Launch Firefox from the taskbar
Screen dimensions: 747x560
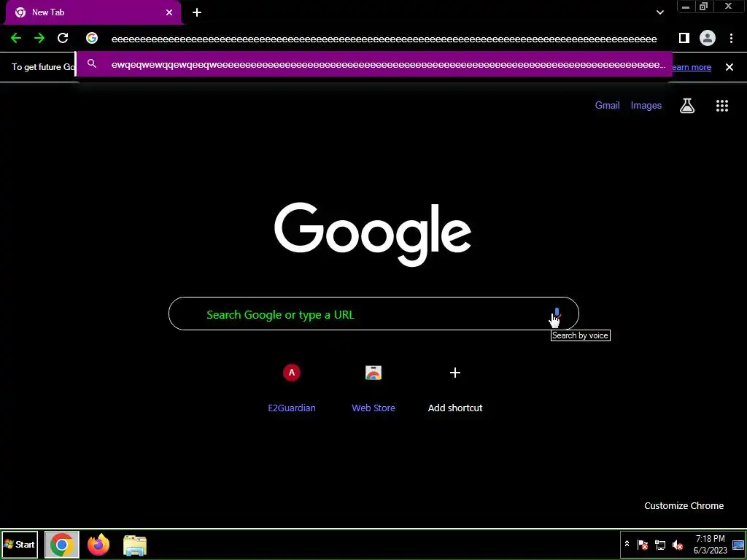click(98, 545)
